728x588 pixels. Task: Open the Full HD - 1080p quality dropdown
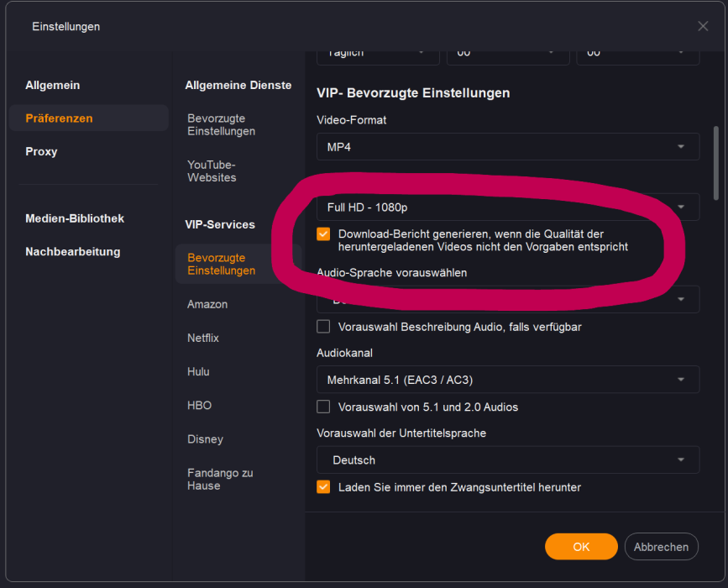click(x=507, y=207)
